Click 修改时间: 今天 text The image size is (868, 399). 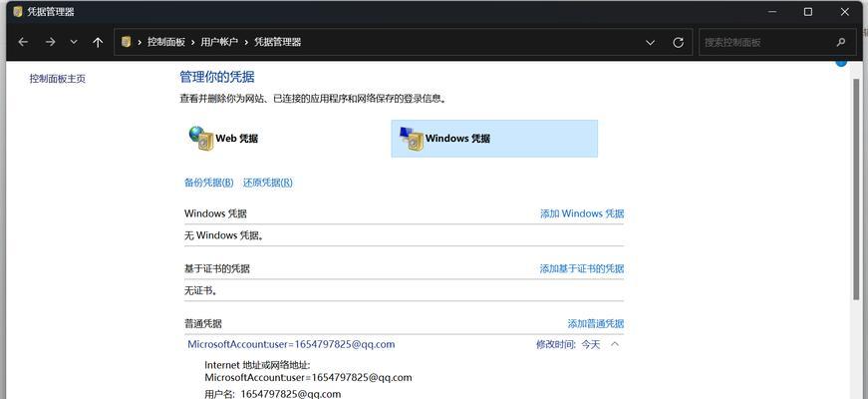(568, 345)
